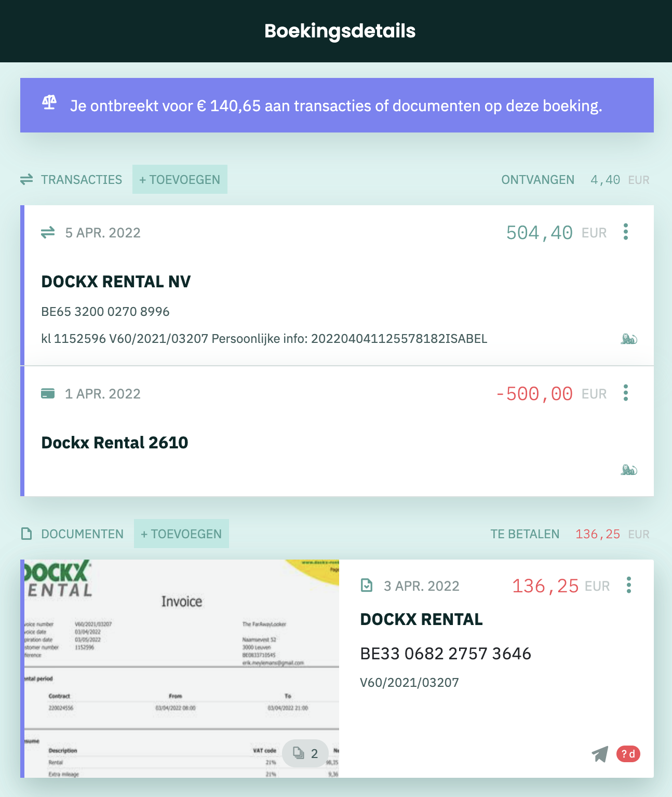Click the ONTVANGEN 4,40 EUR total
The width and height of the screenshot is (672, 797).
tap(575, 180)
